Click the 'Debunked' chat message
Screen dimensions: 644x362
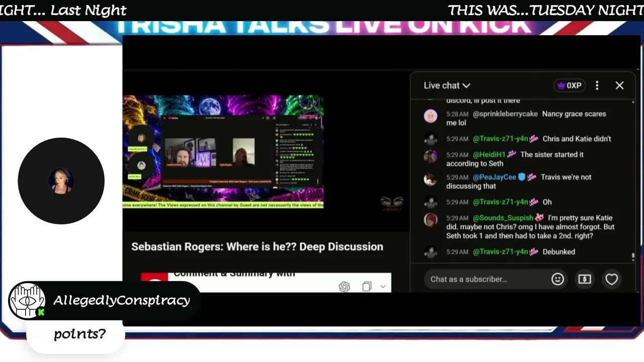pyautogui.click(x=558, y=252)
